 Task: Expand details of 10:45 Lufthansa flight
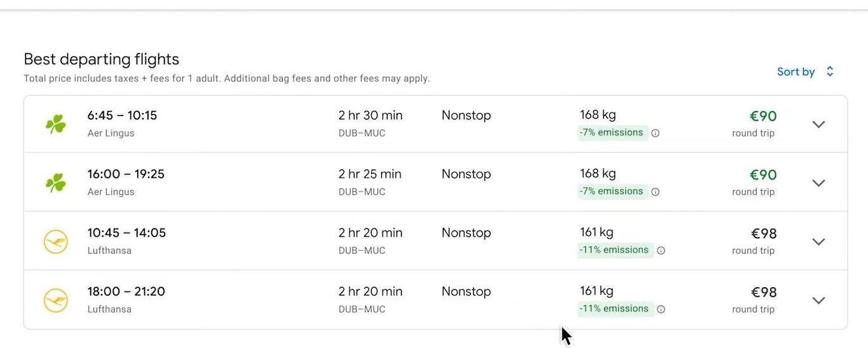point(818,241)
